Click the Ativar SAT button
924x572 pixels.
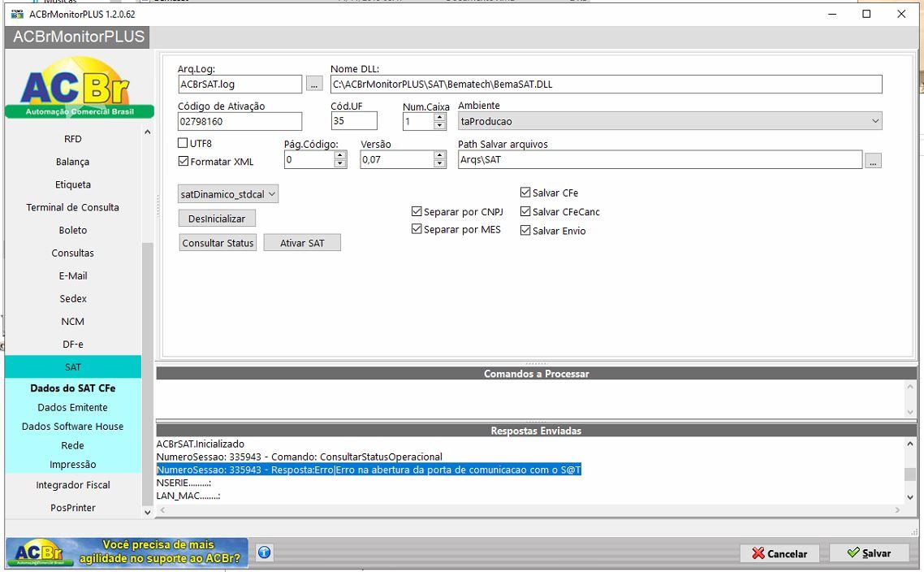pos(302,242)
